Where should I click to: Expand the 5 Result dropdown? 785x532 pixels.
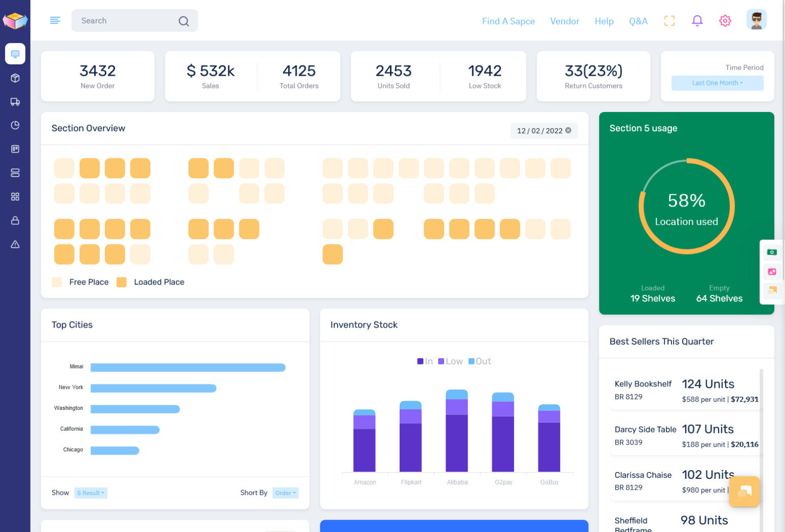coord(90,493)
